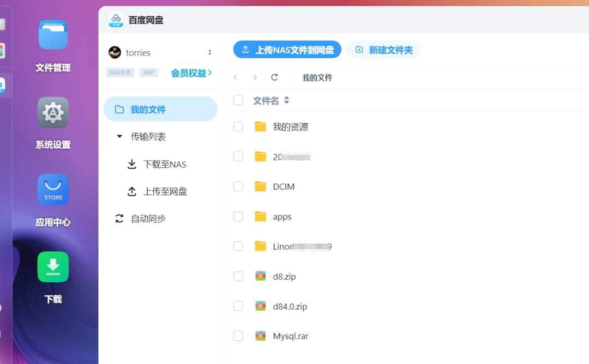
Task: Open the green 下载 app icon
Action: (53, 267)
